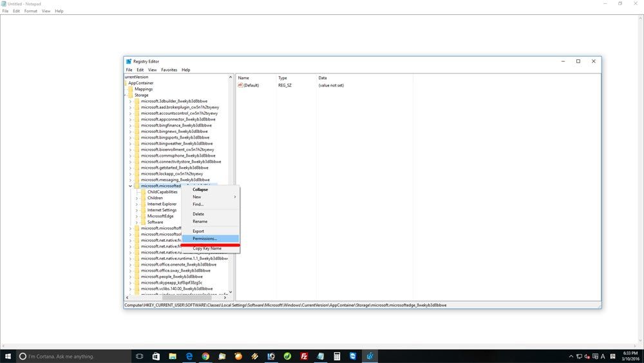Open Notepad File menu
The width and height of the screenshot is (644, 363).
pos(5,11)
